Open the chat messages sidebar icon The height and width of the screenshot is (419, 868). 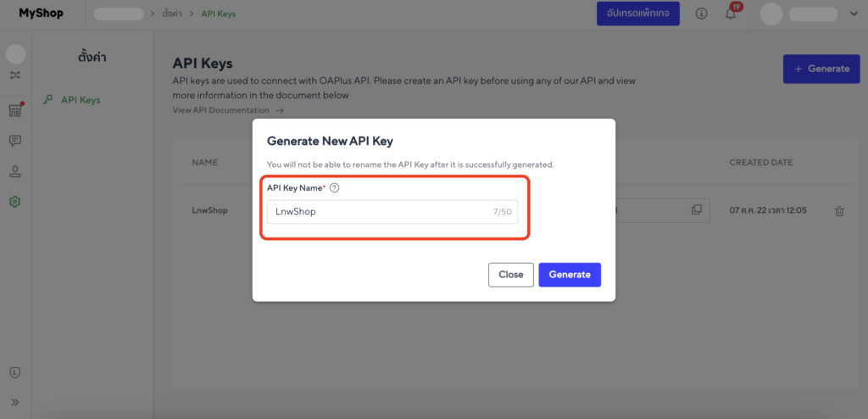[15, 141]
